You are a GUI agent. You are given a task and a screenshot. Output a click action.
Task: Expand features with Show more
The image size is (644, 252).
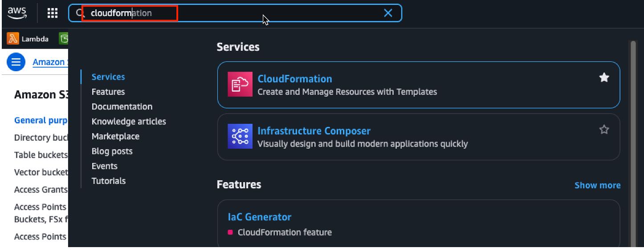click(x=597, y=185)
